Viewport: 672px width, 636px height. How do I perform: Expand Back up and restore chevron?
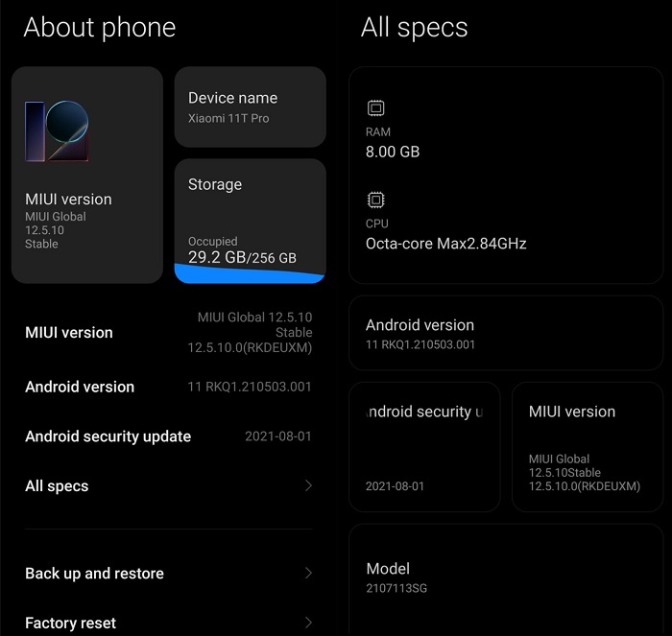tap(308, 573)
